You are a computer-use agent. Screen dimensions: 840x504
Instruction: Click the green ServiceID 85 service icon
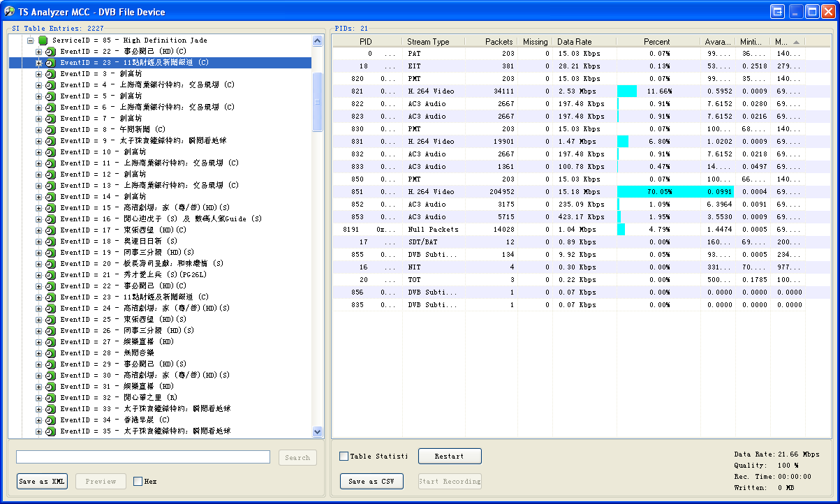[43, 40]
